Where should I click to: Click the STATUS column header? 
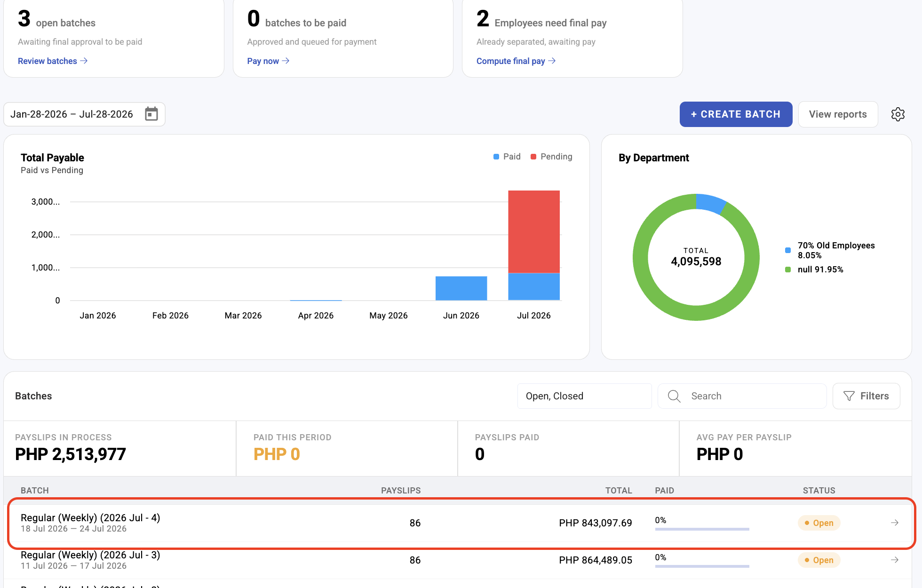[x=819, y=490]
